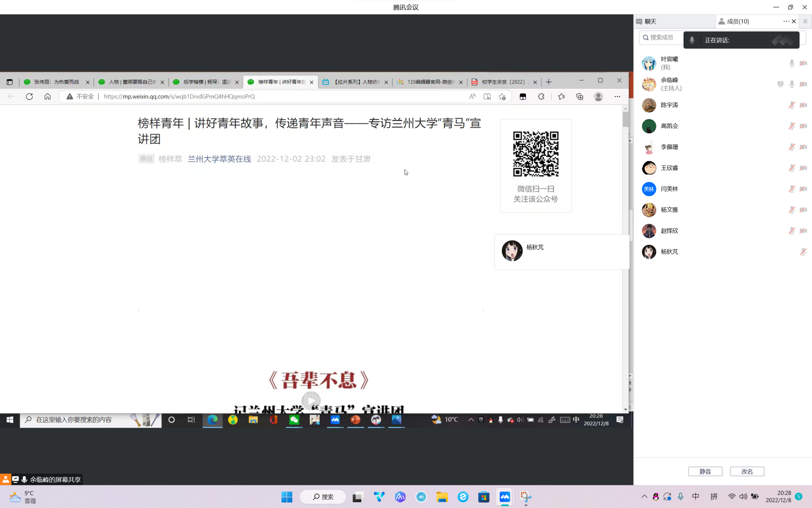Toggle the muted mic next to 陈宇涛
Image resolution: width=812 pixels, height=508 pixels.
tap(791, 105)
